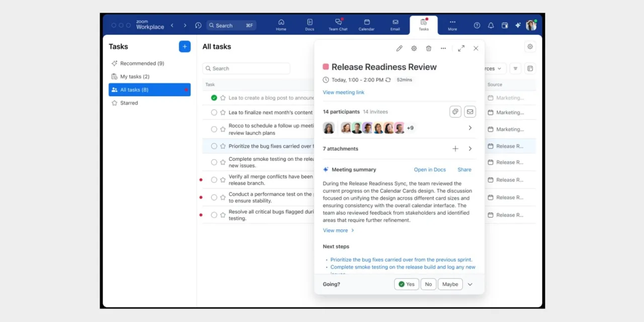Expand the 7 attachments chevron

[x=470, y=148]
